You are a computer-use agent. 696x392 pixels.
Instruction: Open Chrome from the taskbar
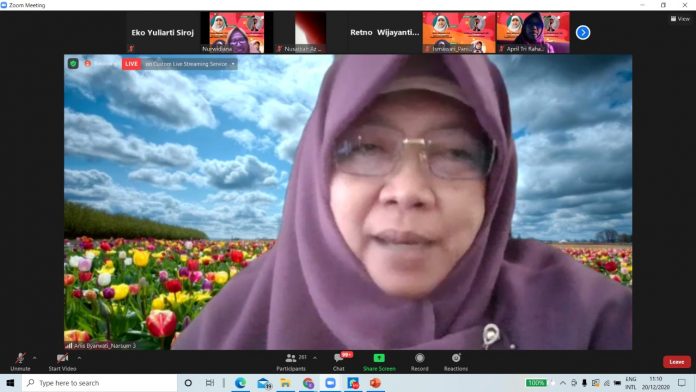(x=308, y=383)
